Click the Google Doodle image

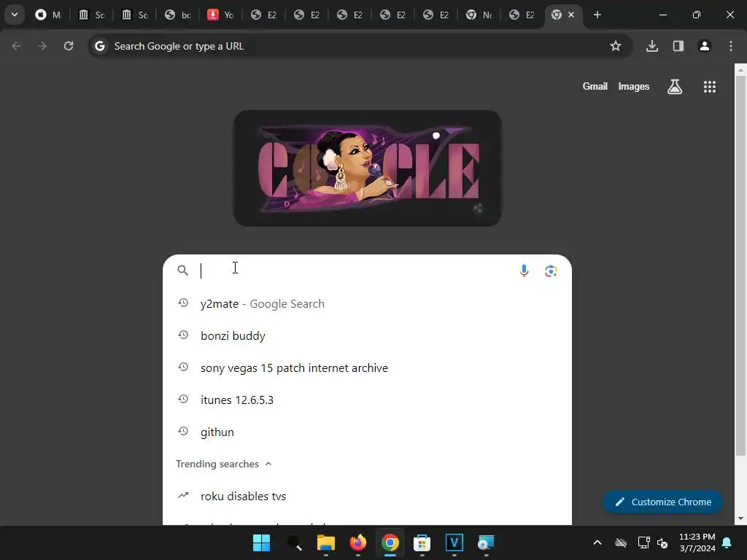tap(368, 168)
